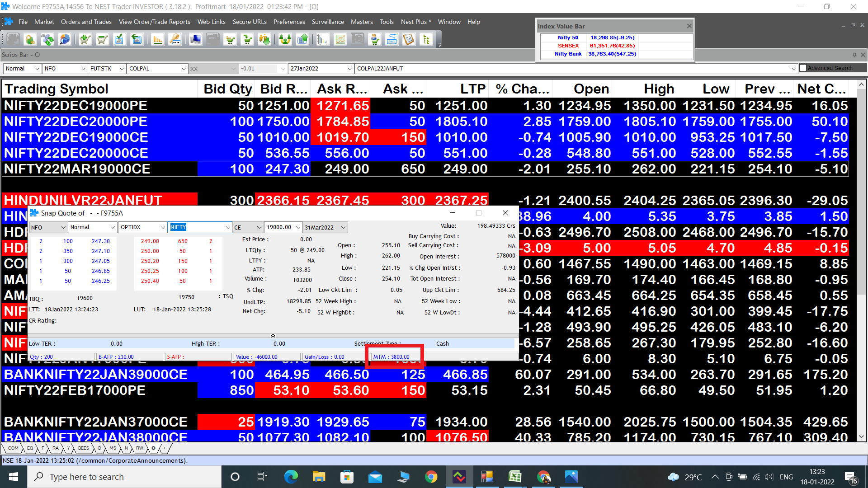Screen dimensions: 868x488
Task: Open Excel from the Windows taskbar
Action: pyautogui.click(x=515, y=477)
